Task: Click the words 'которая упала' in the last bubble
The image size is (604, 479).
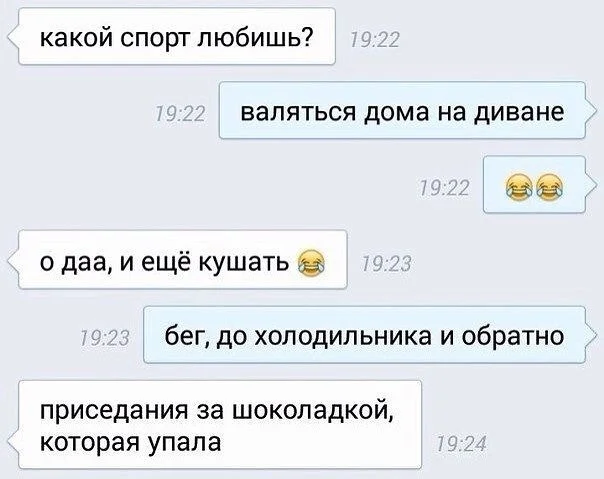Action: (x=131, y=442)
